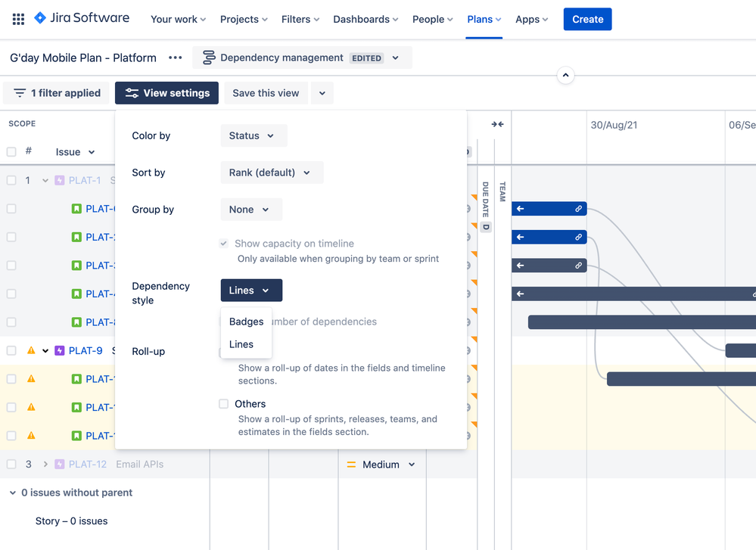Enable the Others roll-up checkbox

coord(224,404)
